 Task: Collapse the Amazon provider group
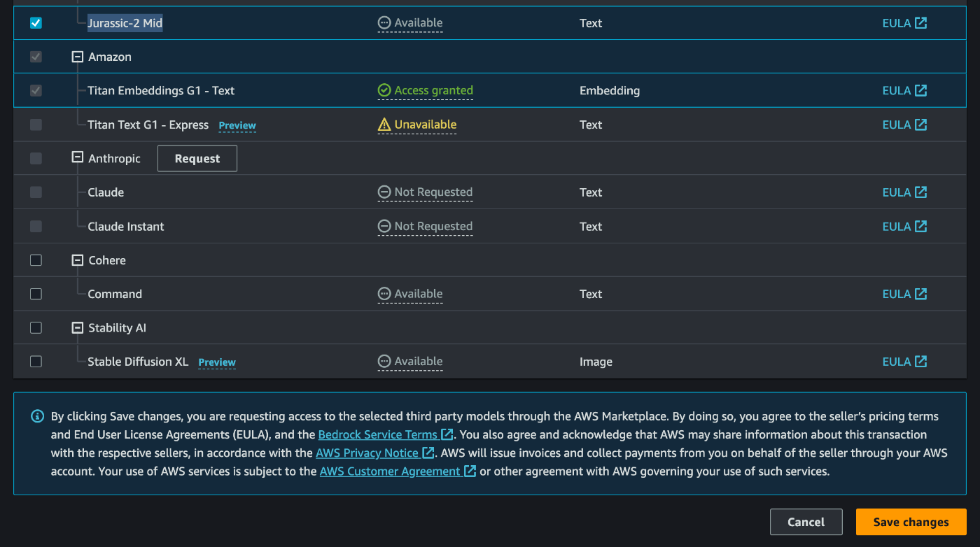pos(78,57)
